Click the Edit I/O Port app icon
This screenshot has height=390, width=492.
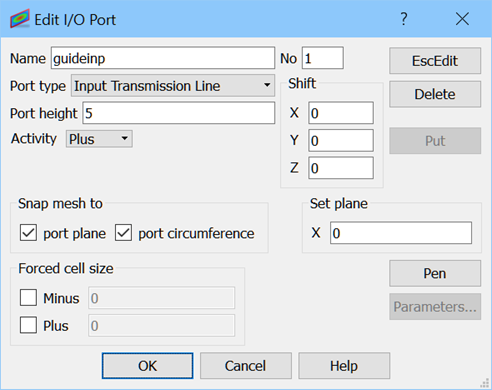pos(20,19)
